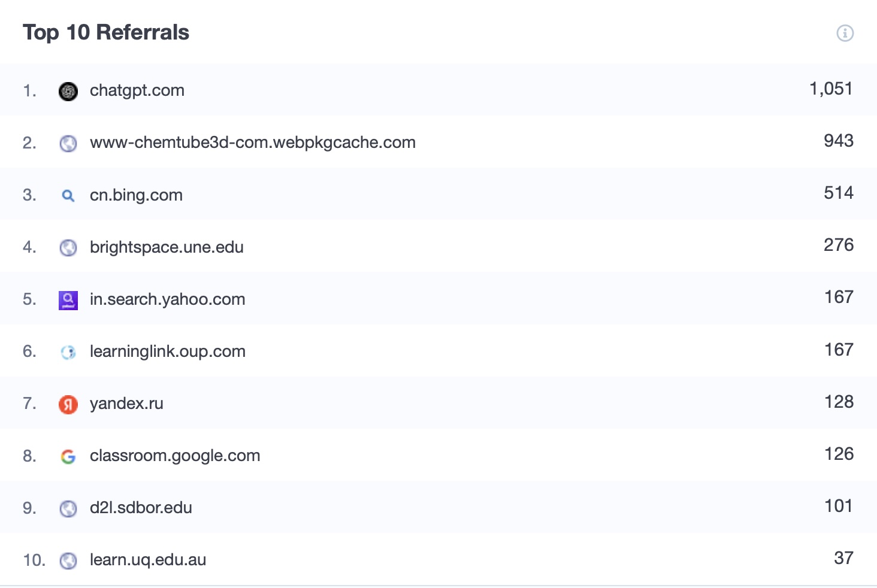Select the yandex.ru referral
Viewport: 877px width, 588px height.
click(x=126, y=404)
